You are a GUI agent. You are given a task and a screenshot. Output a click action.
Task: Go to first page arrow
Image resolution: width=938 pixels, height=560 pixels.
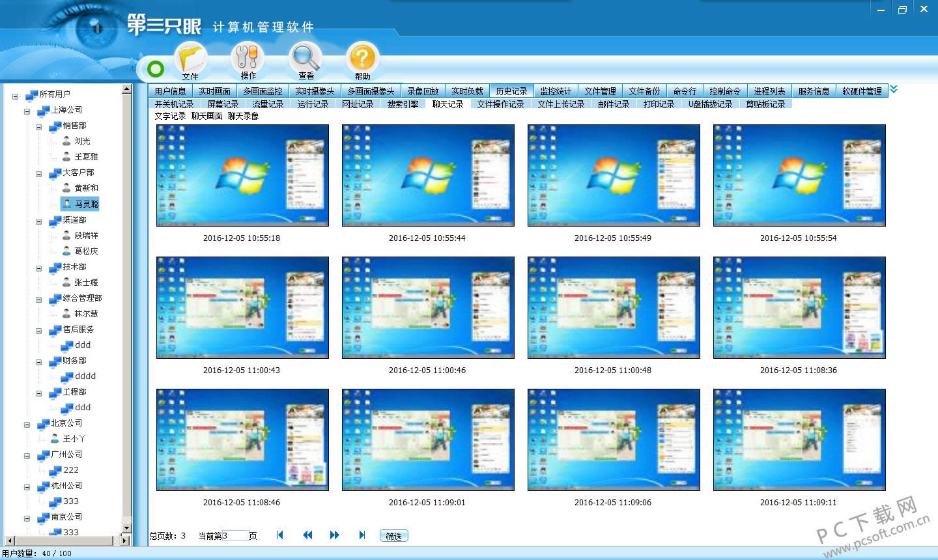point(280,535)
